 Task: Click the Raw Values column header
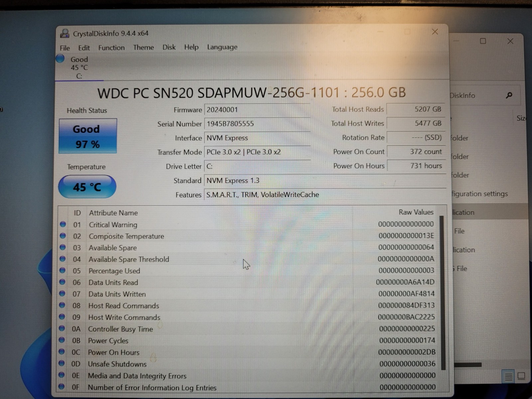[416, 212]
